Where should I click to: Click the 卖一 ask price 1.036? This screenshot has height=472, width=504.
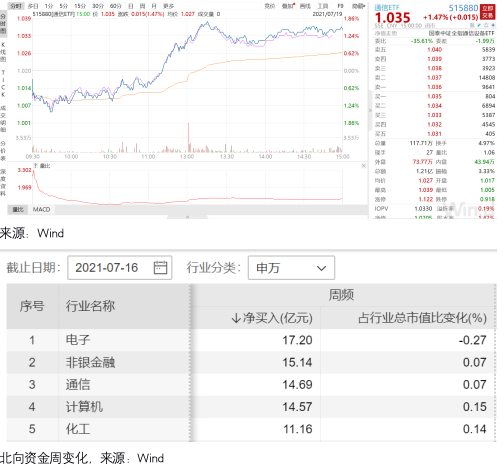[x=434, y=87]
